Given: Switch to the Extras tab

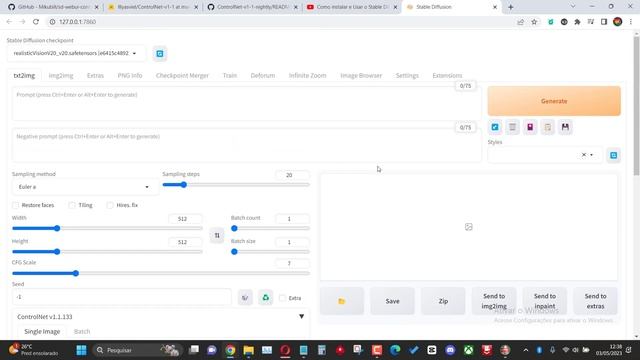Looking at the screenshot, I should pos(95,76).
